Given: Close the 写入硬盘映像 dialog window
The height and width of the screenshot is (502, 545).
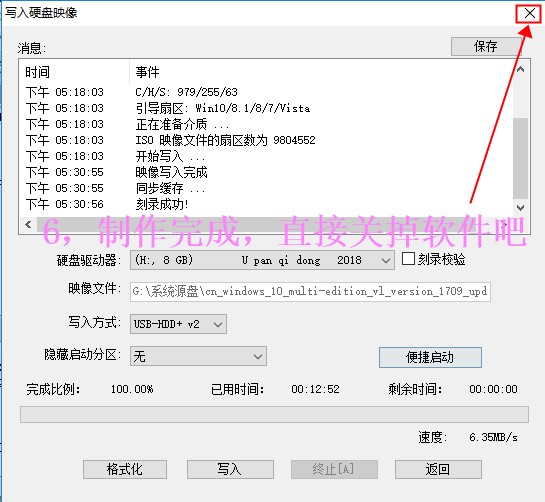Looking at the screenshot, I should point(529,13).
